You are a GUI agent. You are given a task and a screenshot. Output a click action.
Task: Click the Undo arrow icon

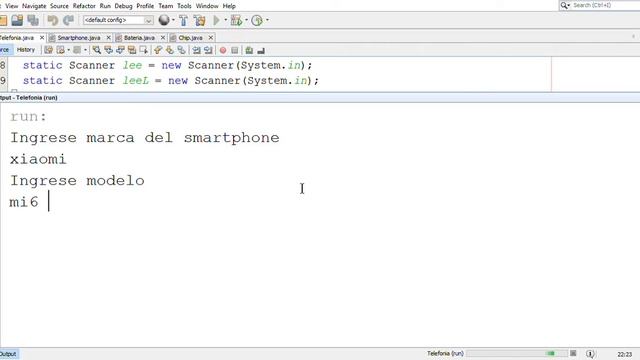(52, 20)
